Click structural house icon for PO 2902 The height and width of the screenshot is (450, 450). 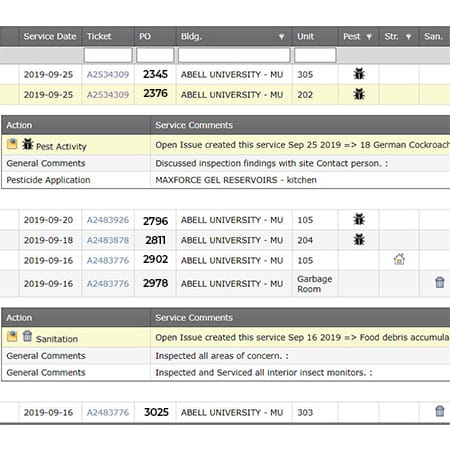[x=399, y=259]
